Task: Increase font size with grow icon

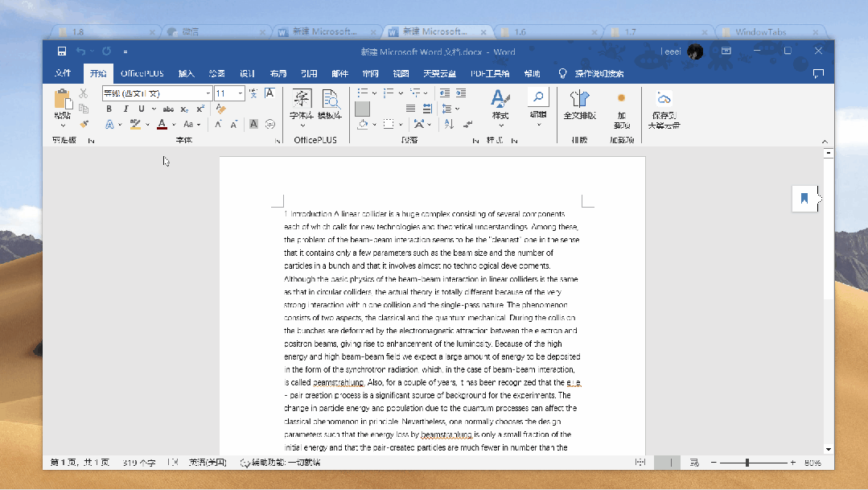Action: (218, 124)
